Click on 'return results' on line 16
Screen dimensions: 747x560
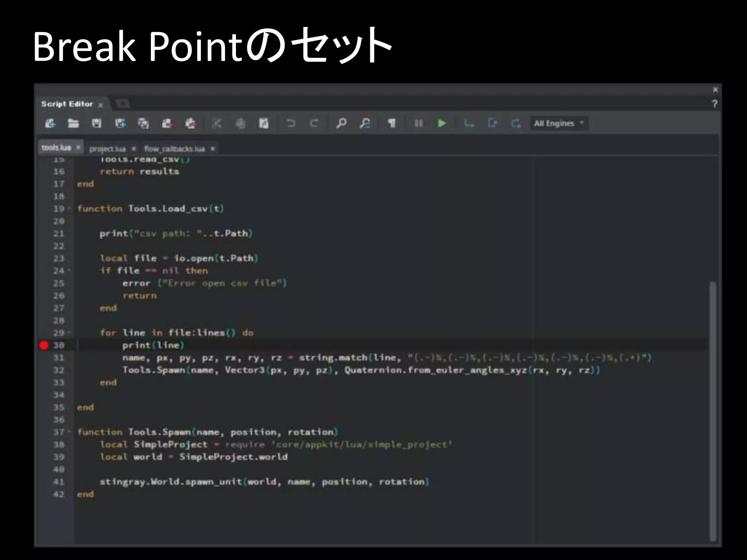[139, 171]
